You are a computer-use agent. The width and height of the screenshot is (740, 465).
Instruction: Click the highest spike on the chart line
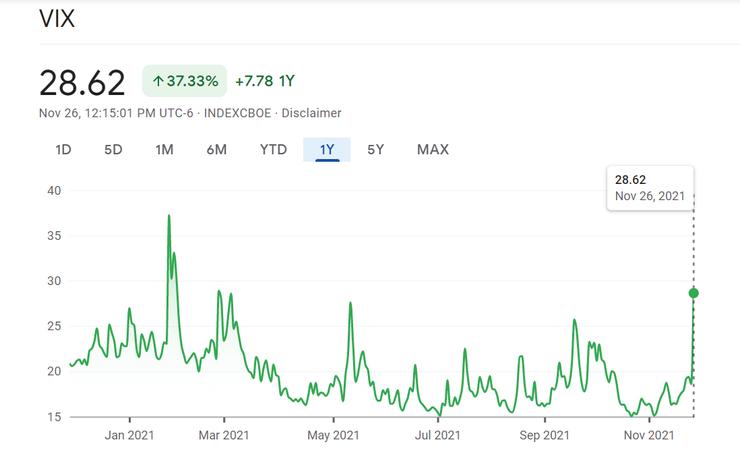point(169,216)
